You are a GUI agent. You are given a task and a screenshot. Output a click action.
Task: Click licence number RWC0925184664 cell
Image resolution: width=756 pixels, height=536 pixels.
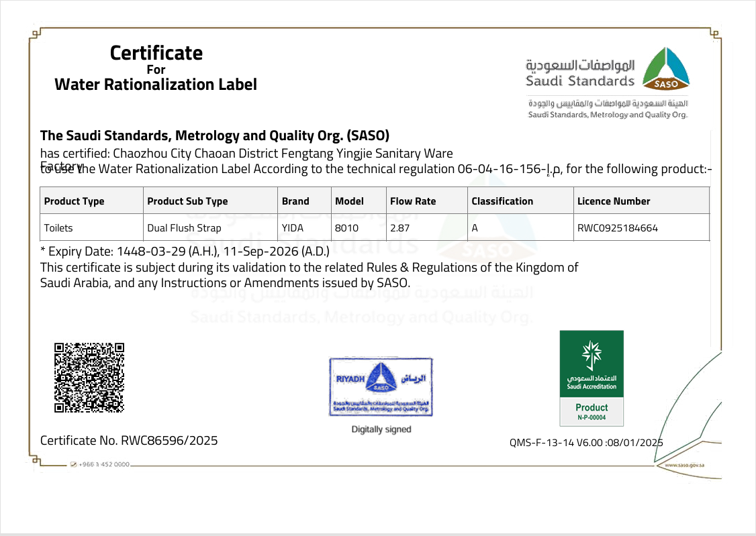pos(617,228)
